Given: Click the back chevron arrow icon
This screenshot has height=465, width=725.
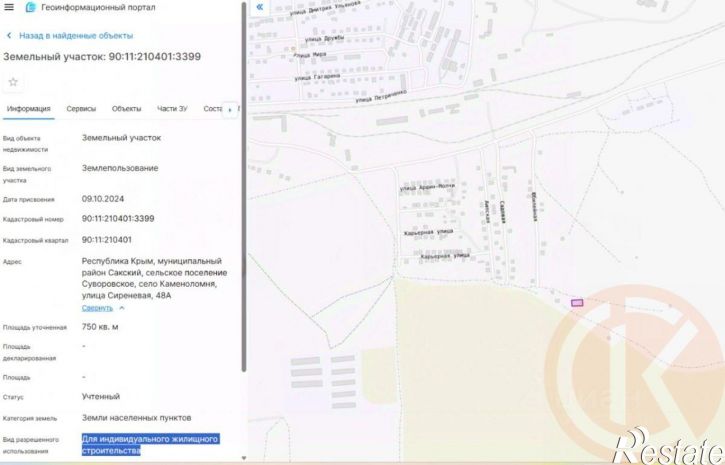Looking at the screenshot, I should (x=9, y=36).
